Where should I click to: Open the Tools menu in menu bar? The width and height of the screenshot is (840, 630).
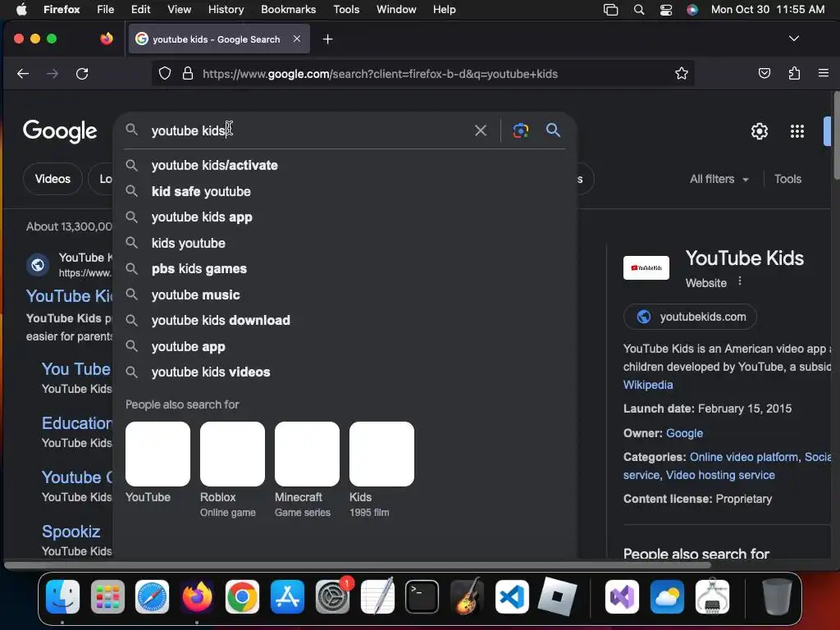[x=346, y=9]
